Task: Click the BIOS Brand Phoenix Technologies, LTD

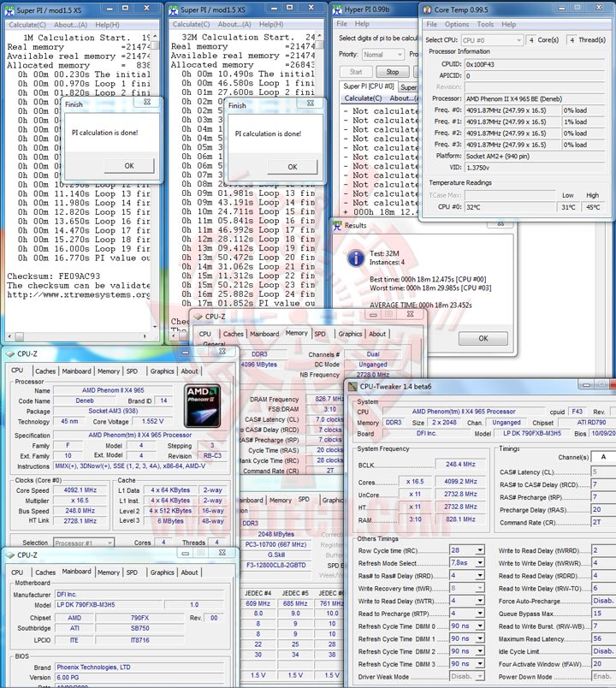Action: [139, 667]
